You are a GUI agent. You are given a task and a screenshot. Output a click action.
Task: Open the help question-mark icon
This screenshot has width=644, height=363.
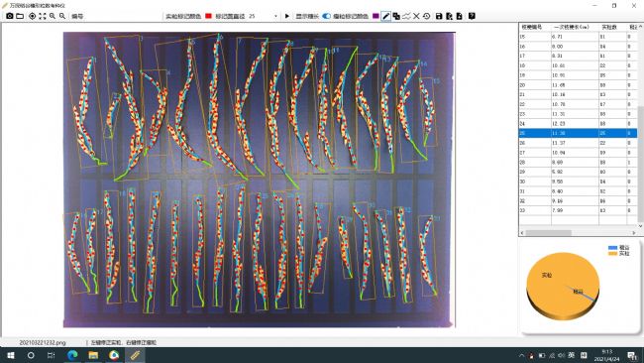(x=472, y=16)
